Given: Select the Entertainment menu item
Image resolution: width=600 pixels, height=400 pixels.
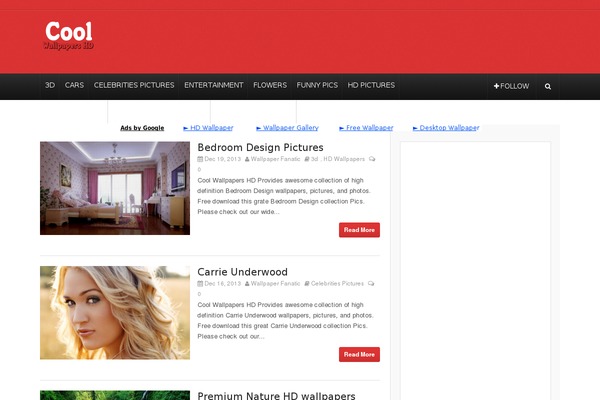Looking at the screenshot, I should [214, 85].
